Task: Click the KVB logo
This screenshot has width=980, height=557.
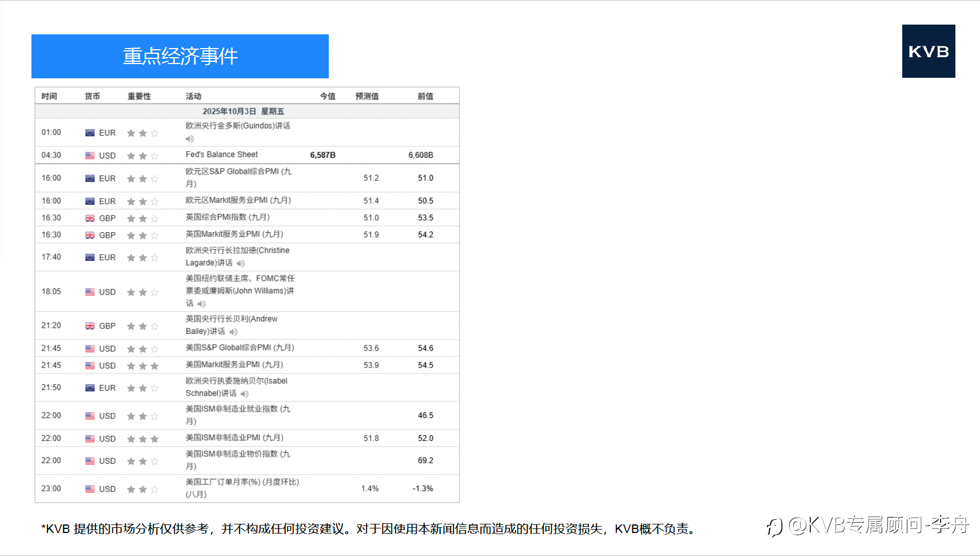Action: tap(929, 51)
